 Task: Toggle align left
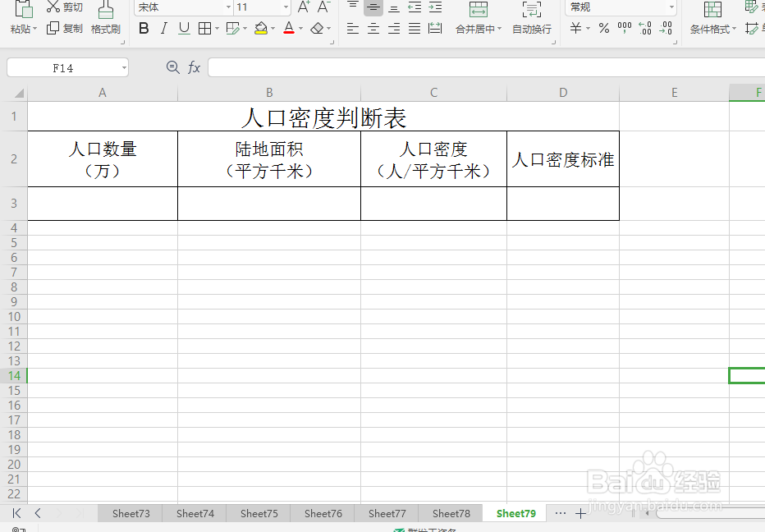coord(353,29)
